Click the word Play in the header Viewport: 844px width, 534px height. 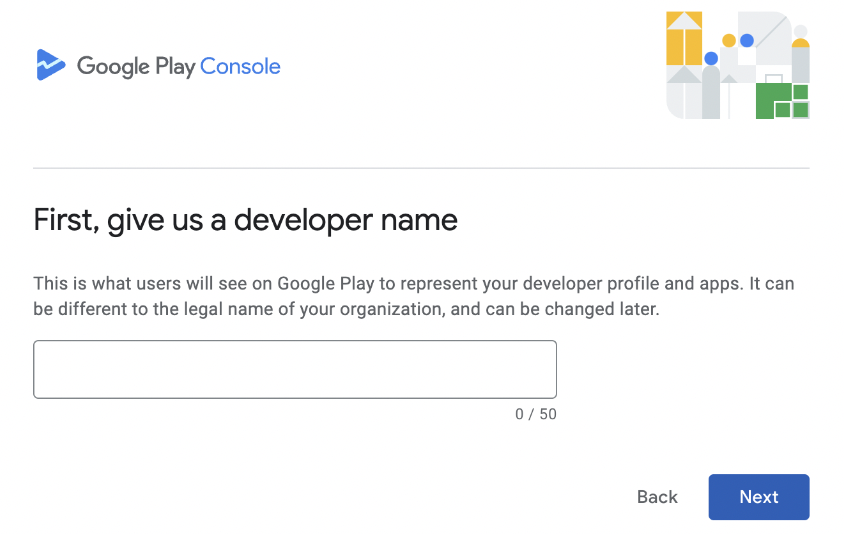pyautogui.click(x=175, y=67)
